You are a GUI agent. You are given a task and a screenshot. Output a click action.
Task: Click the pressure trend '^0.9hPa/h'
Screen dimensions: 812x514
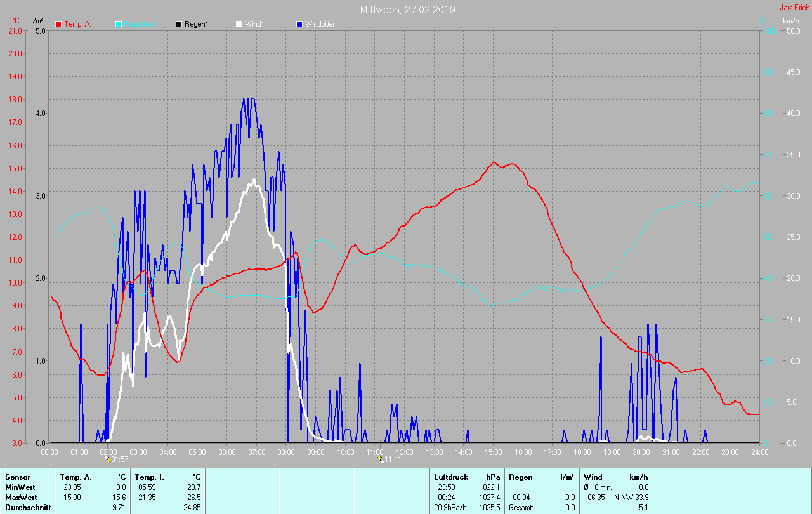[x=451, y=508]
